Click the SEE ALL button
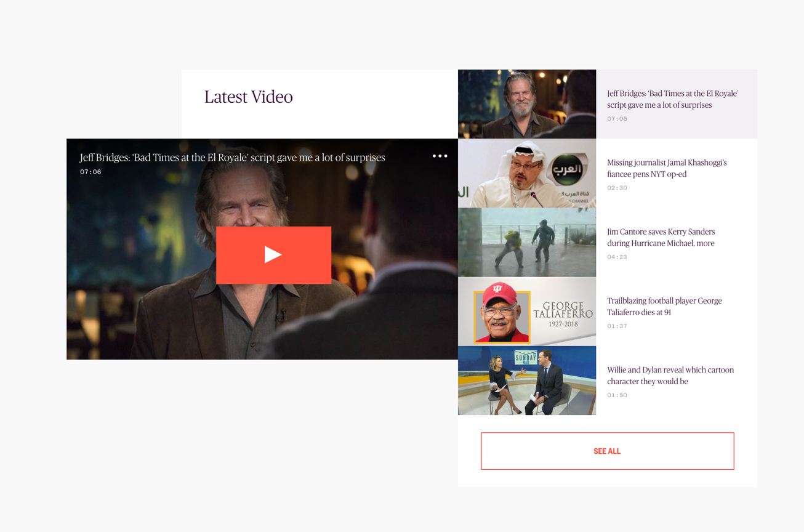Viewport: 804px width, 532px height. (x=607, y=451)
